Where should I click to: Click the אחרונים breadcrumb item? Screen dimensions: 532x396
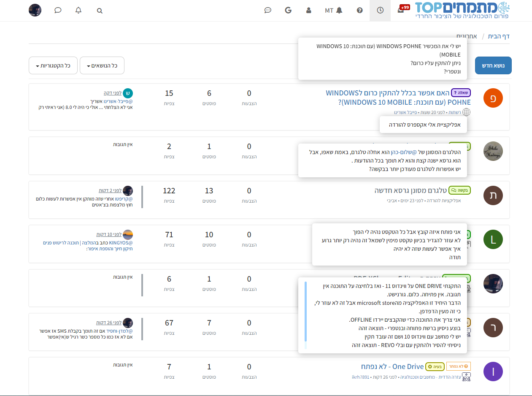(x=467, y=36)
